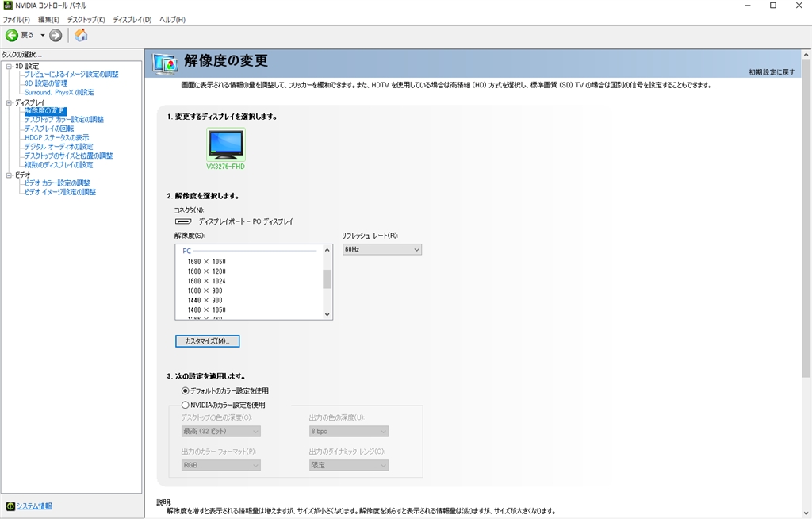The image size is (812, 519).
Task: Open デスクトップのサイズと位置の調整
Action: (68, 156)
